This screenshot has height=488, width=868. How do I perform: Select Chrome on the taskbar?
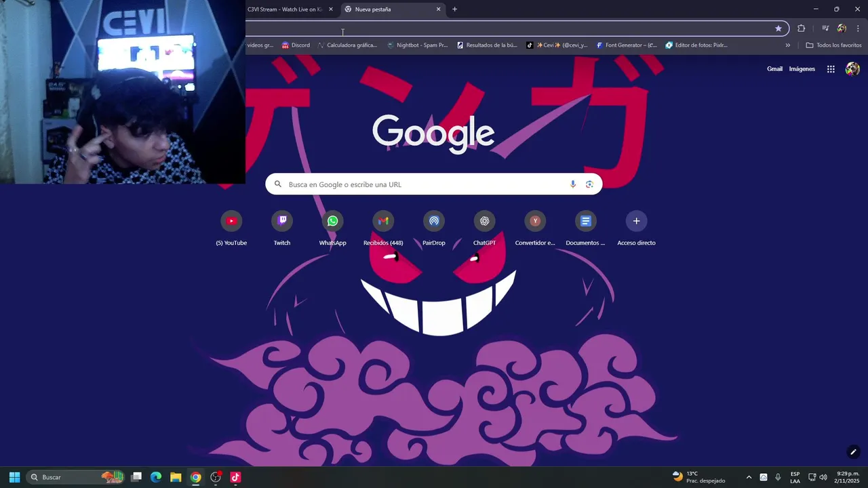click(x=195, y=477)
